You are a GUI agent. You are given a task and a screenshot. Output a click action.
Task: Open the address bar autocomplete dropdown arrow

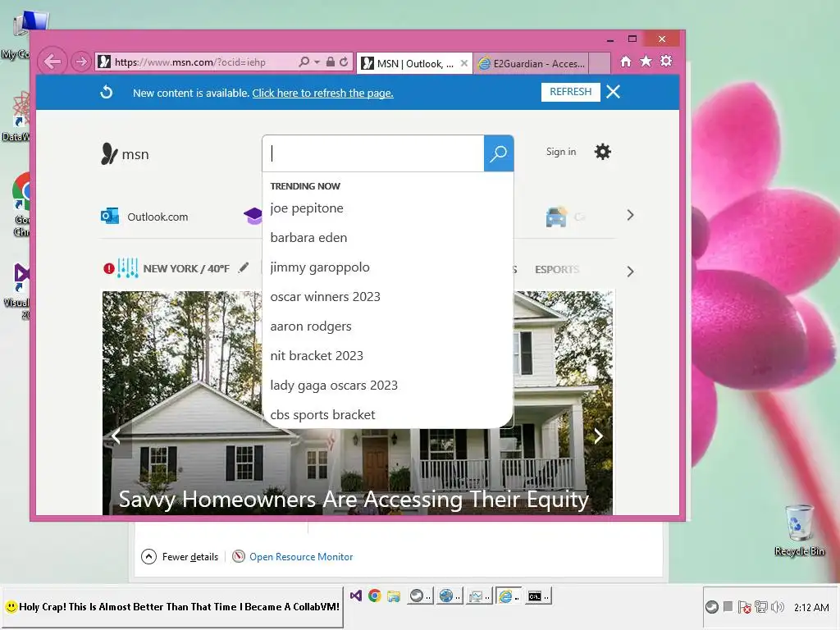(317, 62)
